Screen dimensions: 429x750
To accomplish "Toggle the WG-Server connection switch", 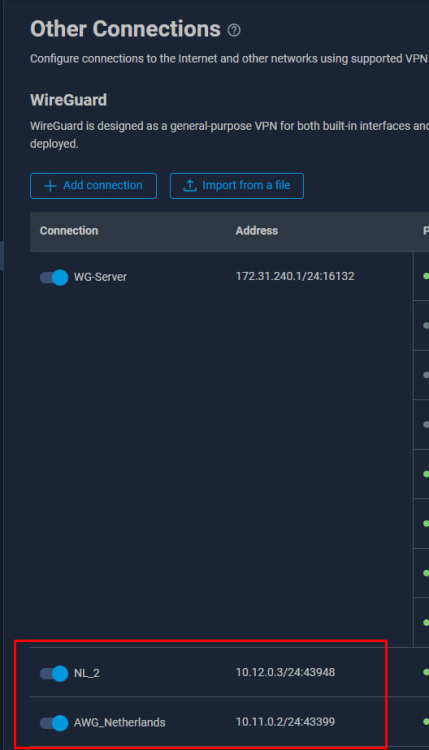I will [54, 277].
